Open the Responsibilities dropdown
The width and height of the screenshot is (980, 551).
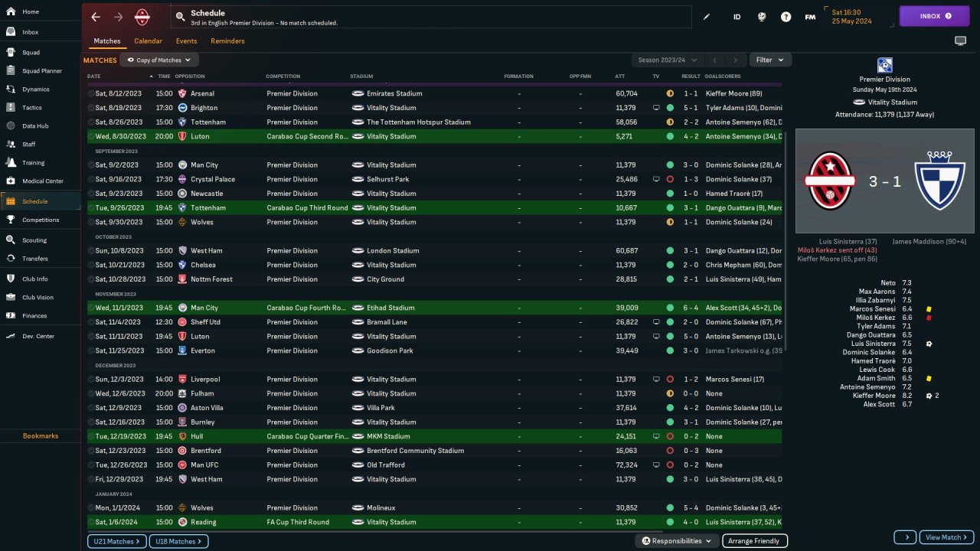(x=676, y=541)
